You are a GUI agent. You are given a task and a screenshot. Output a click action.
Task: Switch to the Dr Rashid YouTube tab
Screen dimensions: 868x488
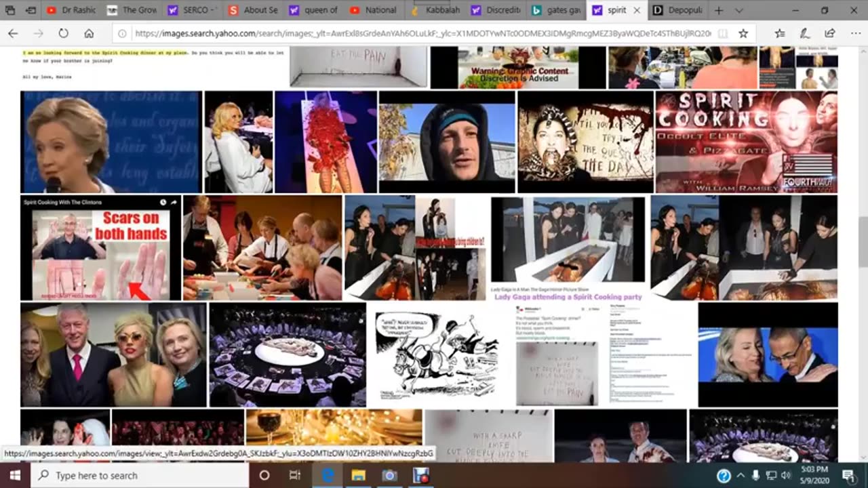(x=71, y=10)
